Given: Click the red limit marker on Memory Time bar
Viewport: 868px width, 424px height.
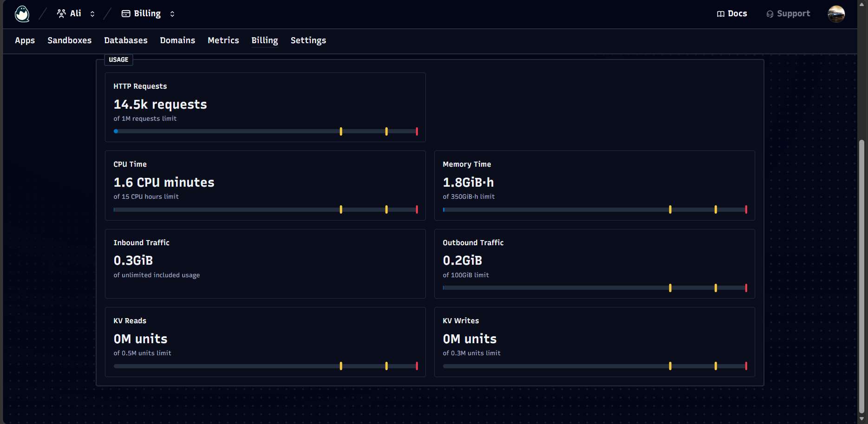Looking at the screenshot, I should tap(746, 209).
